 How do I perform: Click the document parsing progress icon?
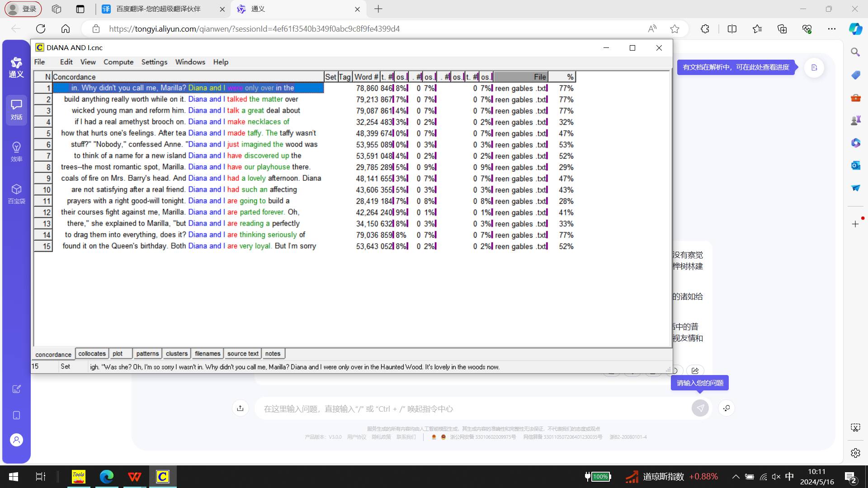[x=814, y=68]
